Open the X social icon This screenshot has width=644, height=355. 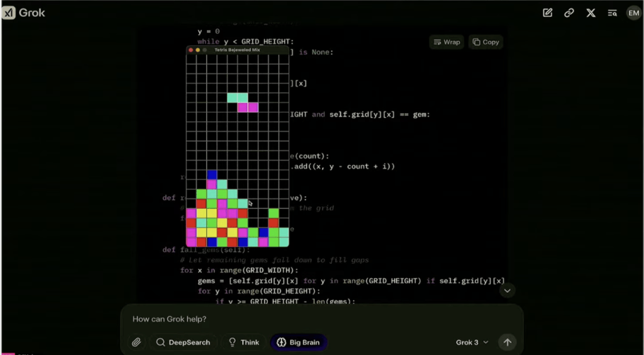point(591,13)
